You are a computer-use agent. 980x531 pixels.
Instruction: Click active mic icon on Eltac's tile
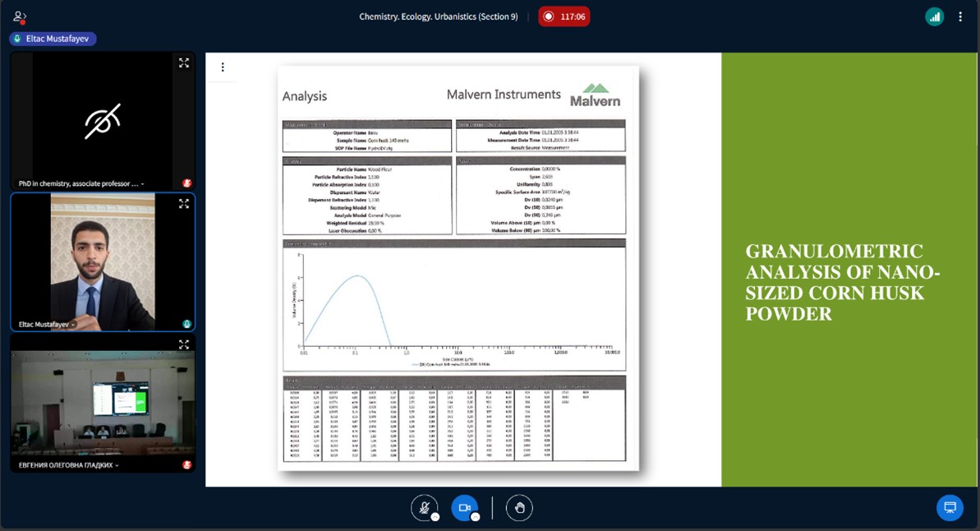click(x=187, y=325)
